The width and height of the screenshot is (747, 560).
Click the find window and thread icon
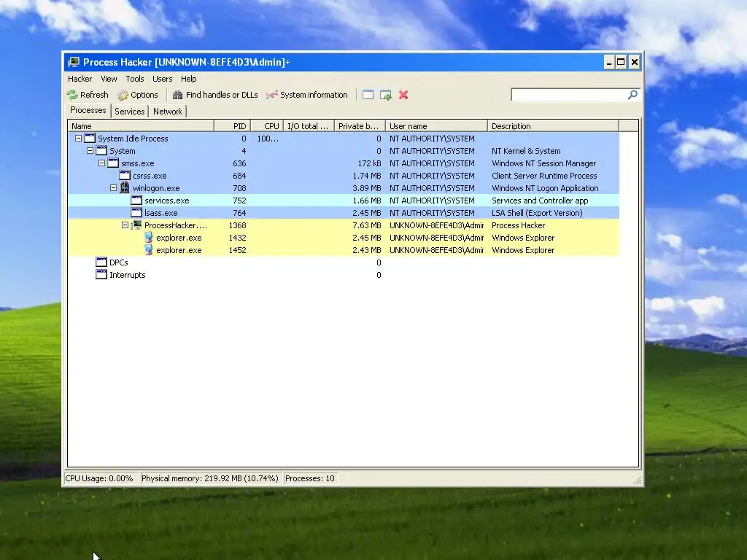(386, 95)
